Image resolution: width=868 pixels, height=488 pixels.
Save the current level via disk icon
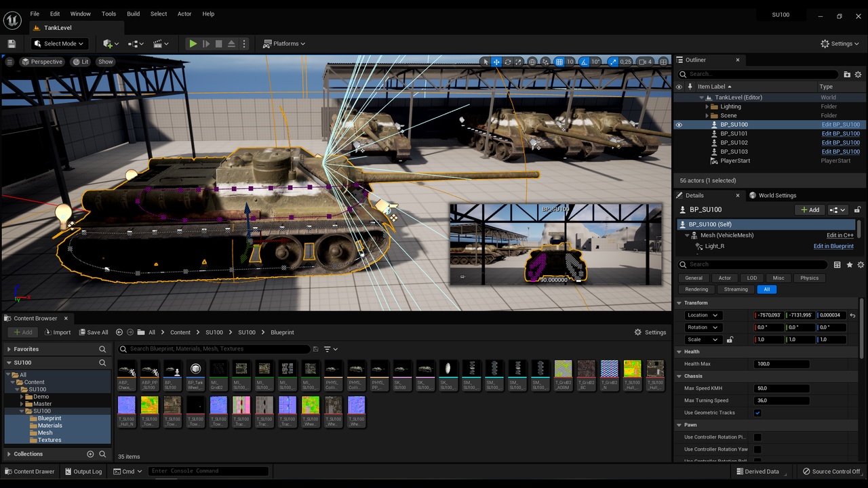pyautogui.click(x=12, y=43)
